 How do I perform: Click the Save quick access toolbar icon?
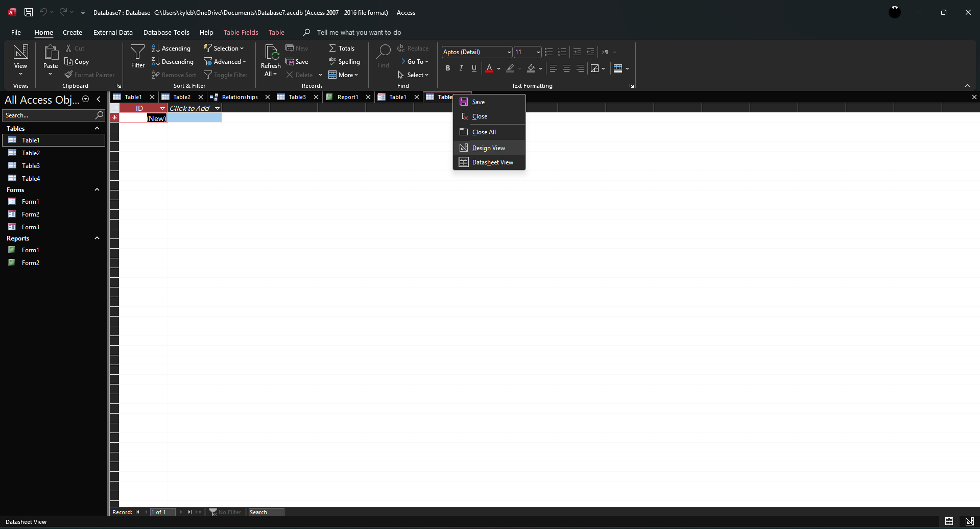pos(29,12)
